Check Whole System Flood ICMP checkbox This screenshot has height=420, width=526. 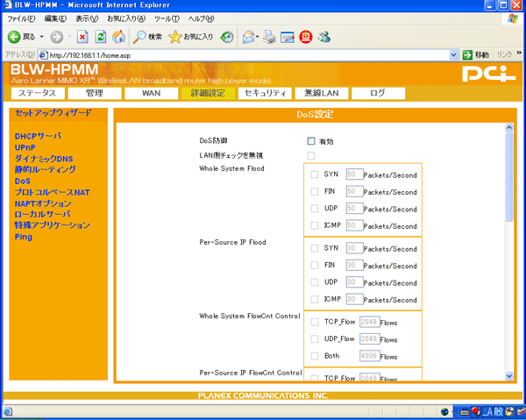pos(315,225)
